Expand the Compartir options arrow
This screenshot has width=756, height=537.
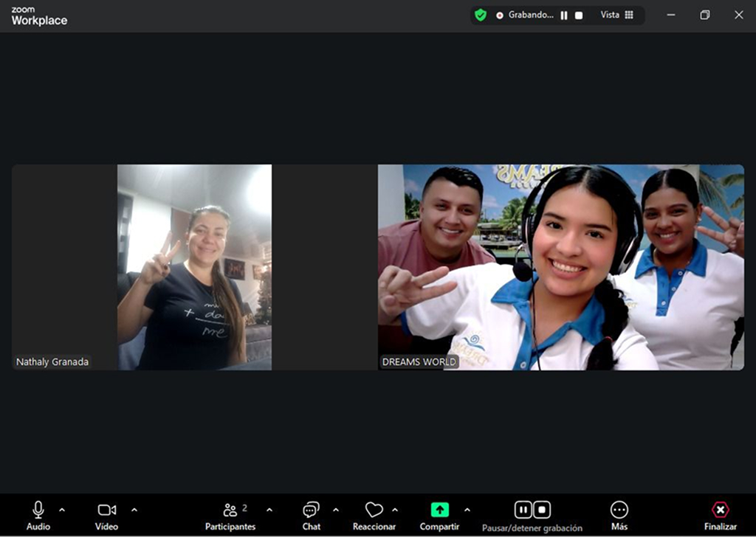467,510
